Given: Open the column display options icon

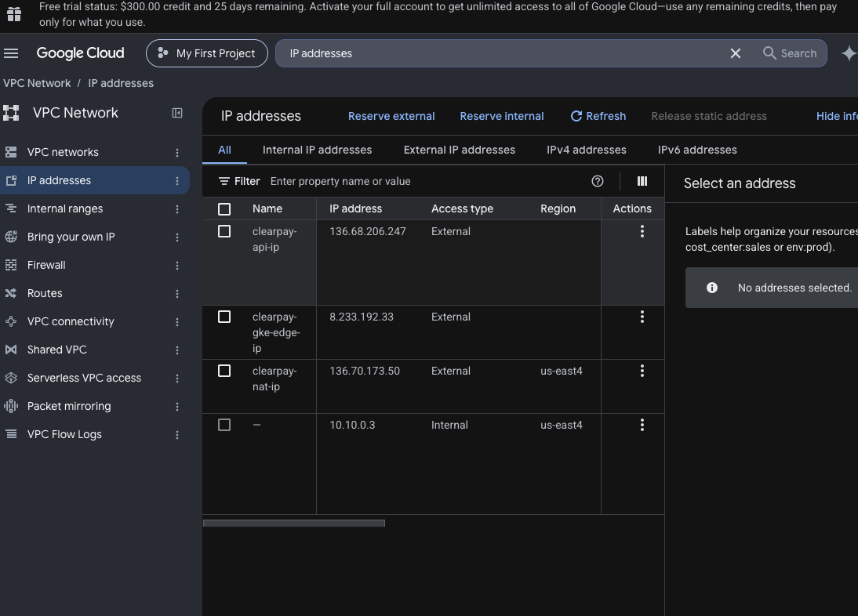Looking at the screenshot, I should coord(642,181).
